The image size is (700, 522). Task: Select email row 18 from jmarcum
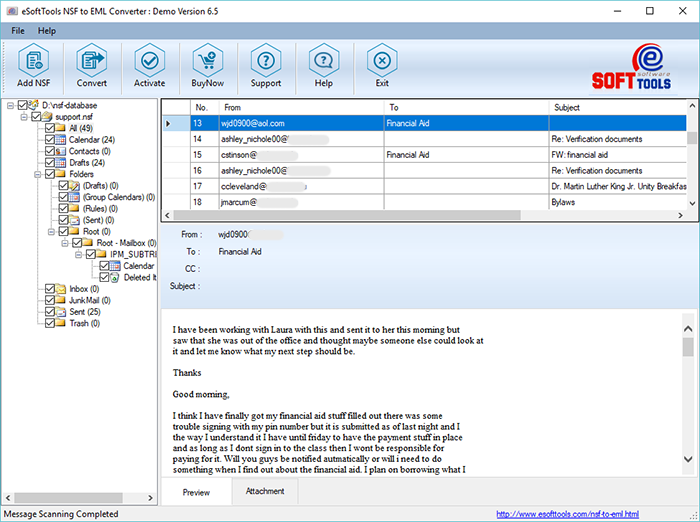[425, 202]
